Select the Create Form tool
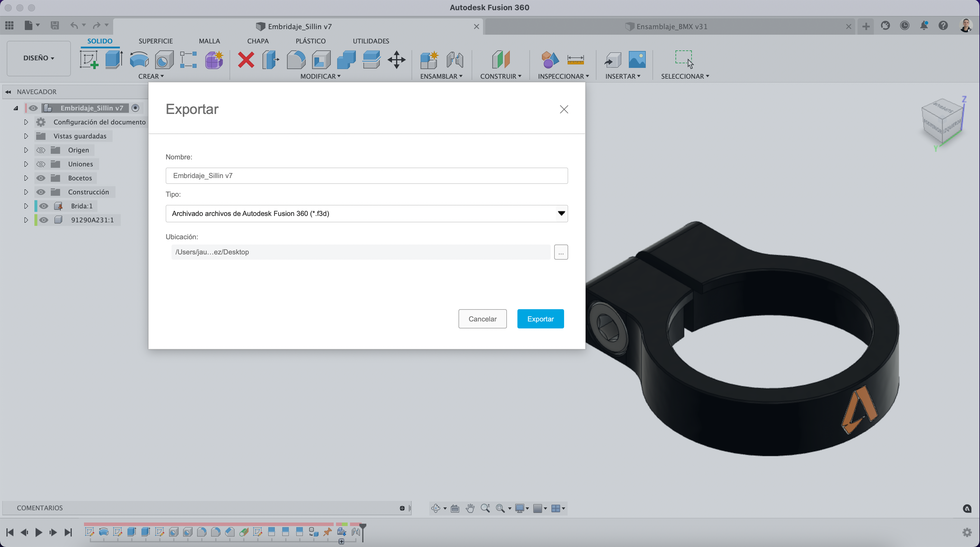 click(214, 60)
